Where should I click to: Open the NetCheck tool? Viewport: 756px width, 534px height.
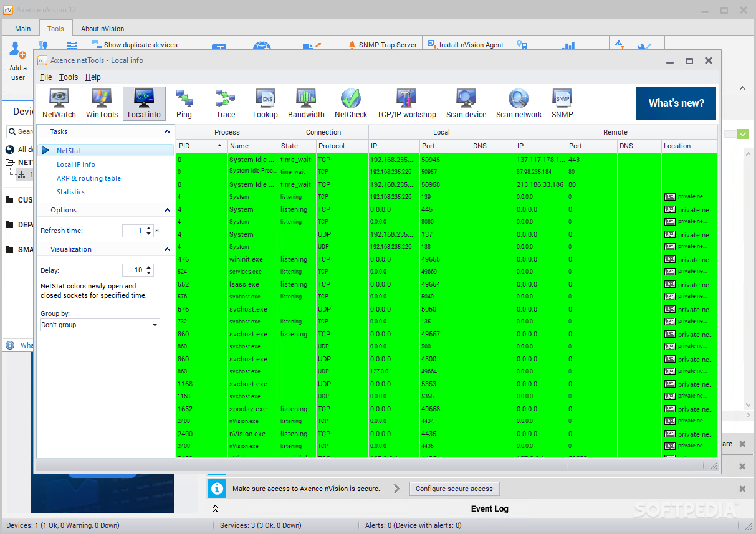coord(351,103)
